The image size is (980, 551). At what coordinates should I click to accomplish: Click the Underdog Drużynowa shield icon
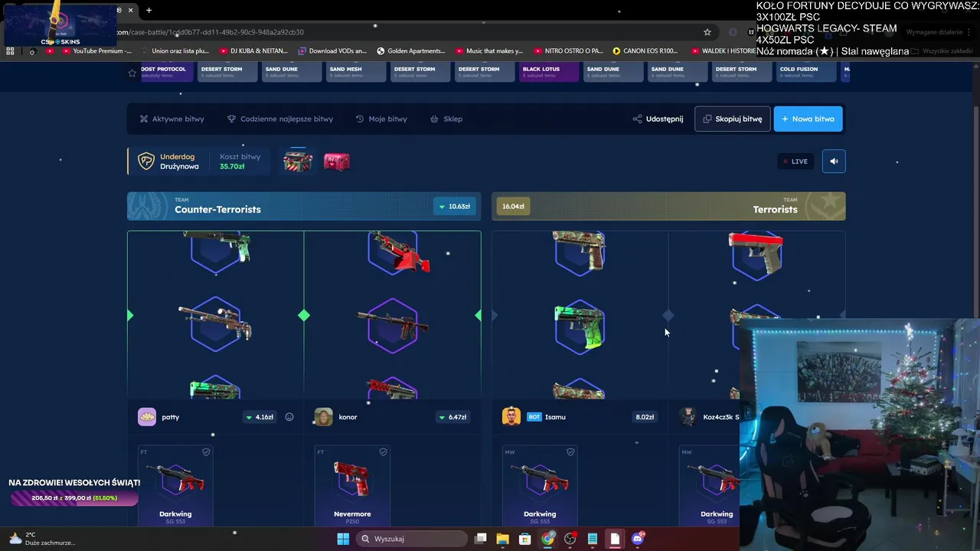pyautogui.click(x=145, y=161)
